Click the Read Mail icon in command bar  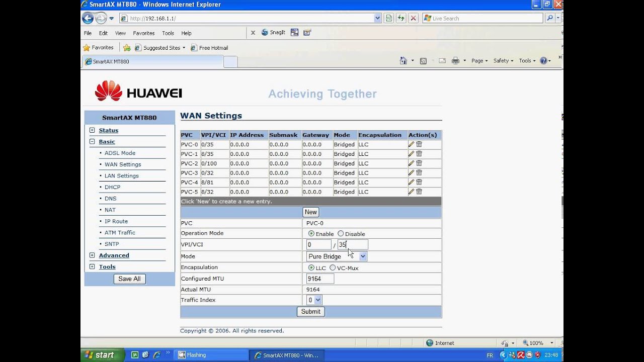click(x=442, y=61)
